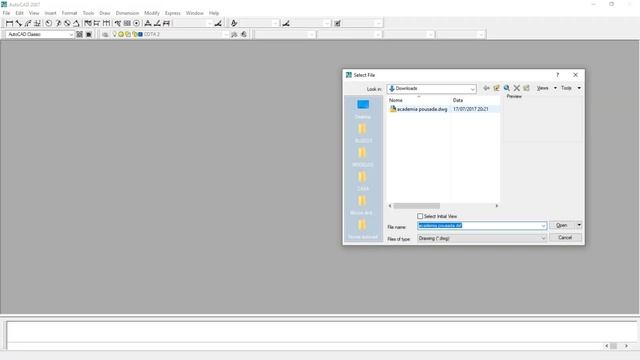Toggle freeze sun icon for layer COTA 2
The height and width of the screenshot is (360, 640).
(121, 34)
